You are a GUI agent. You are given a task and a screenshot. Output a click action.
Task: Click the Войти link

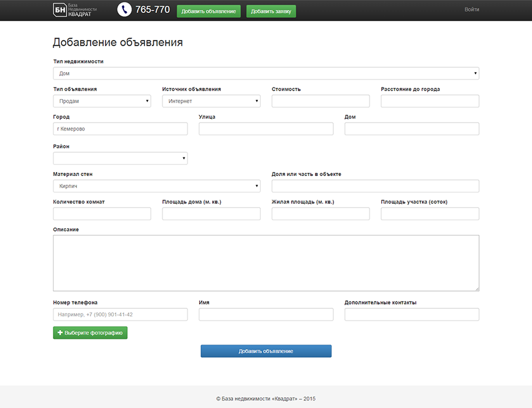[472, 9]
